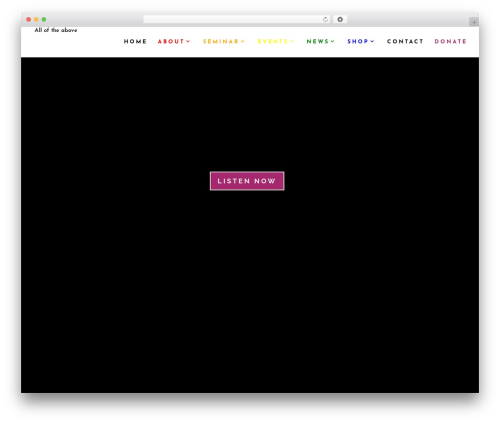Expand the About menu chevron
The image size is (500, 423).
click(x=188, y=41)
